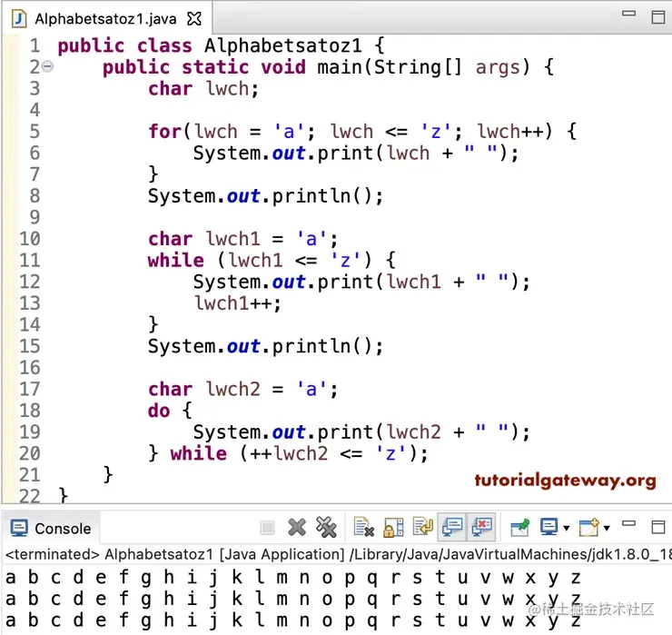Viewport: 672px width, 635px height.
Task: Click the 'for' keyword on line 5
Action: click(x=164, y=131)
